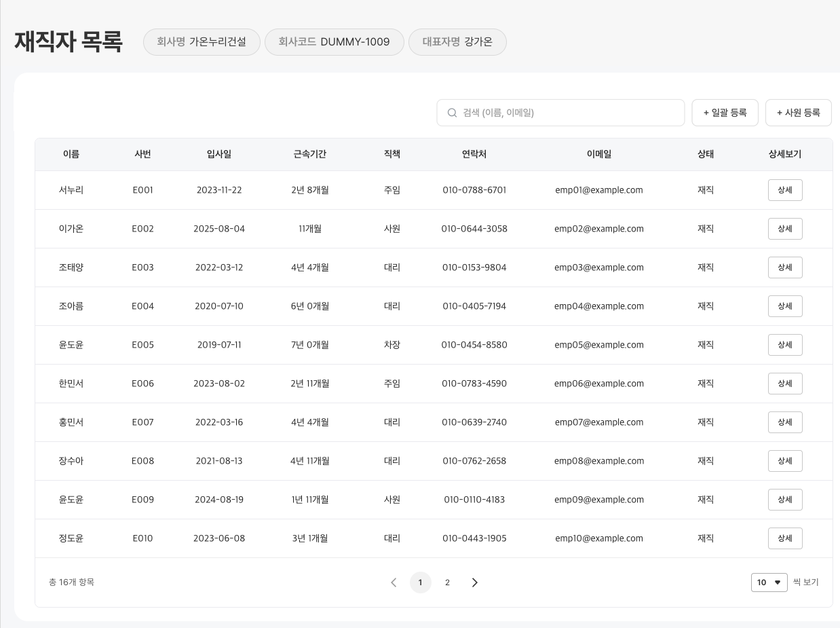The image size is (840, 628).
Task: Click the 근속기간 column header
Action: (x=310, y=154)
